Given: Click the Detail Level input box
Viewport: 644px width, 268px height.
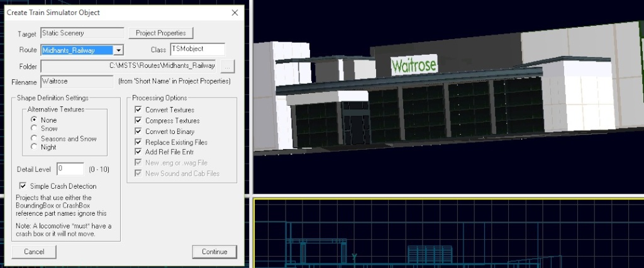Looking at the screenshot, I should [70, 169].
